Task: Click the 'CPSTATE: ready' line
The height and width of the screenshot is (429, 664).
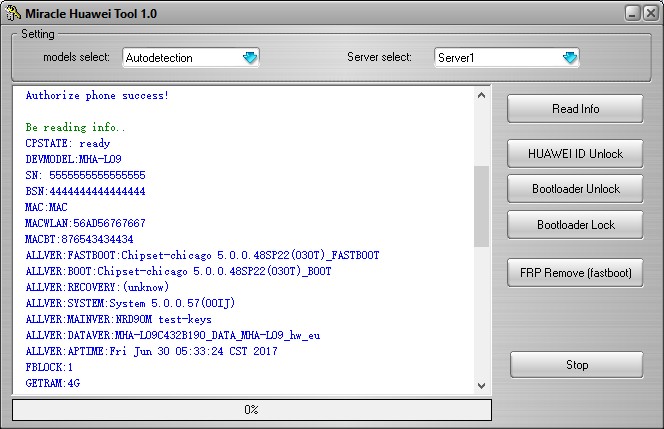Action: pos(68,143)
